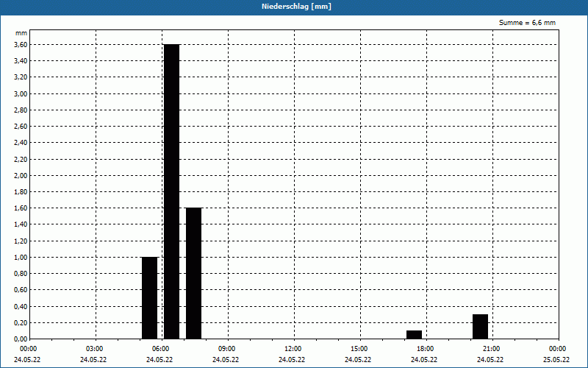
Task: Select the 1,20 y-axis tick label
Action: (x=21, y=241)
